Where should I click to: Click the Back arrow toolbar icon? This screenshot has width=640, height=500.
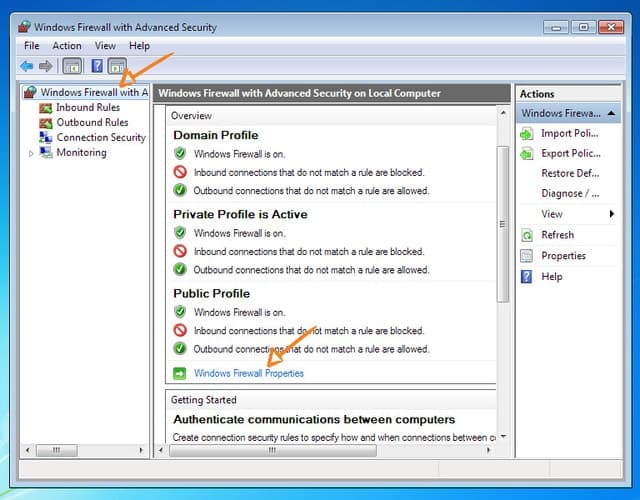[x=27, y=66]
